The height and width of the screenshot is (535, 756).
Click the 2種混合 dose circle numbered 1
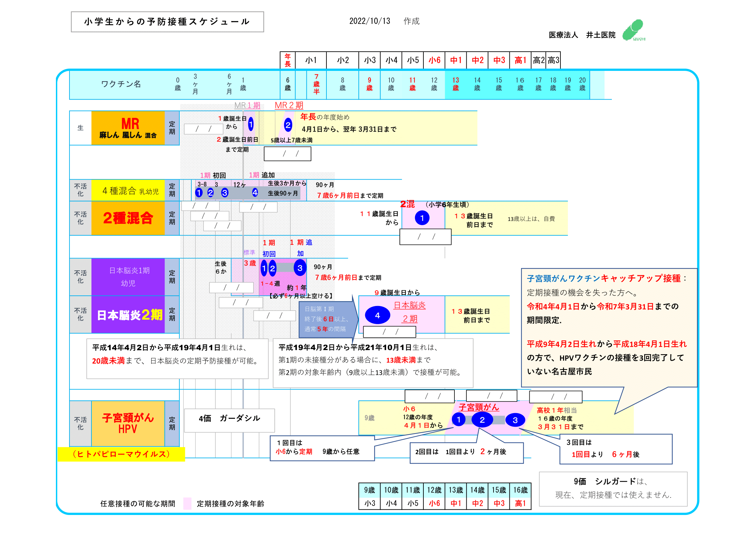coord(422,218)
